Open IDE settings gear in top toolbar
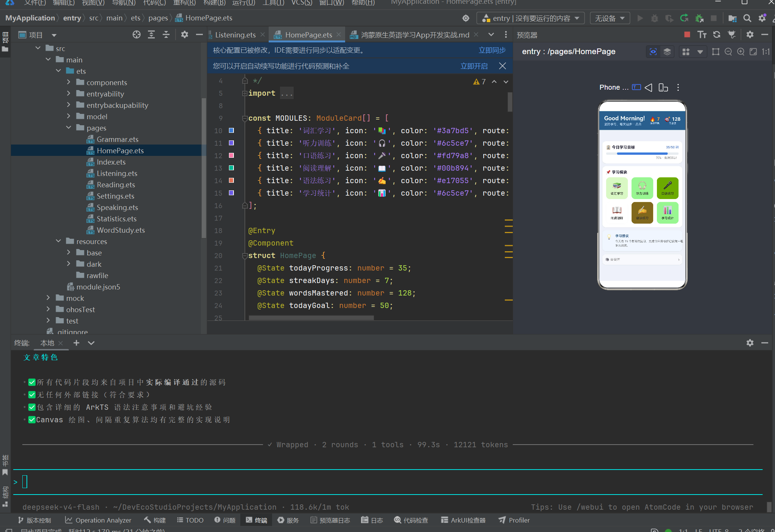The height and width of the screenshot is (532, 775). point(763,18)
